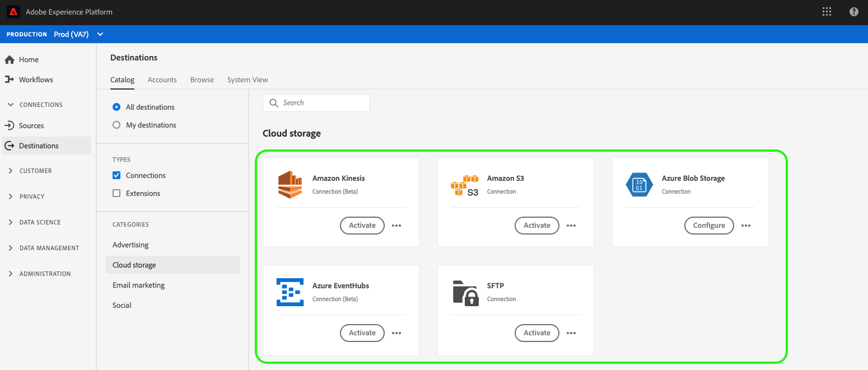Click the Adobe logo icon

[14, 12]
